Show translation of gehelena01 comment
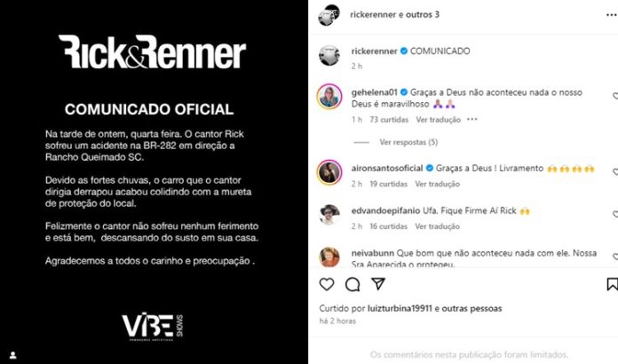This screenshot has width=618, height=364. pos(439,119)
